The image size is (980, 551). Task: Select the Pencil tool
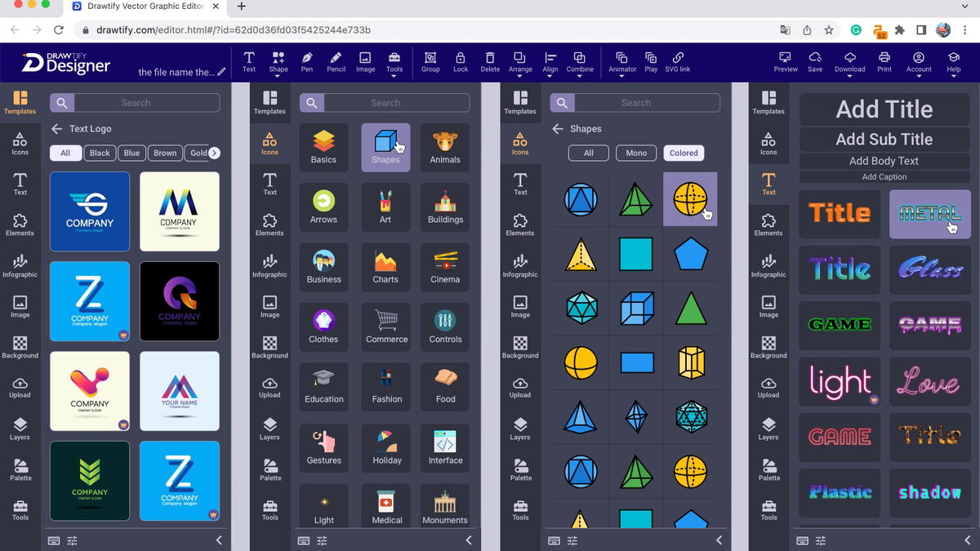pos(336,61)
